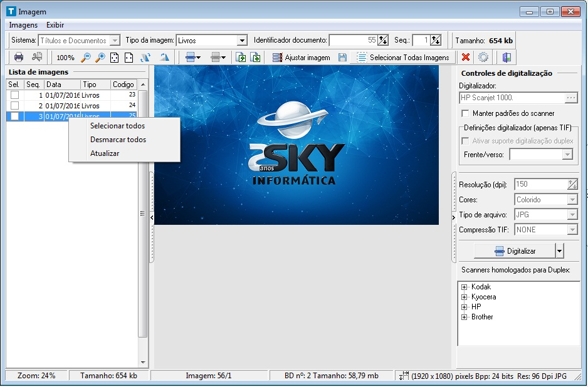Click the Codigo column header
This screenshot has width=588, height=387.
click(x=124, y=85)
